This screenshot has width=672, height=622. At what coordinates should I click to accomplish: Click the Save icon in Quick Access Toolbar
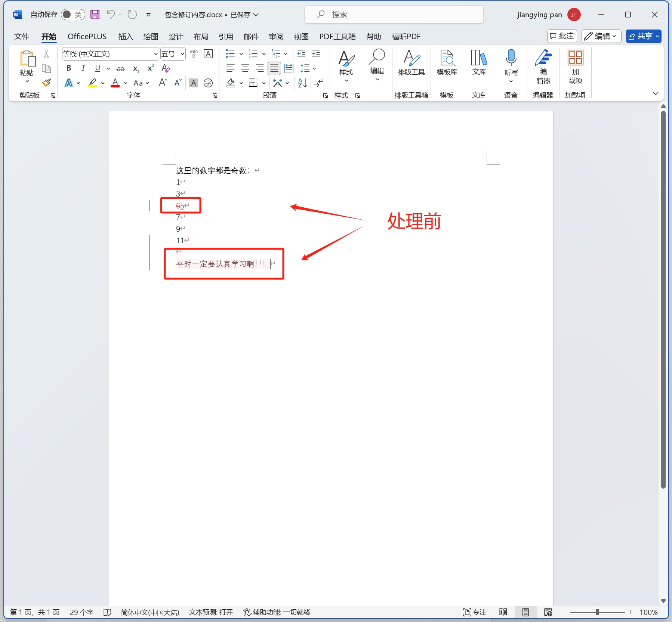[95, 15]
